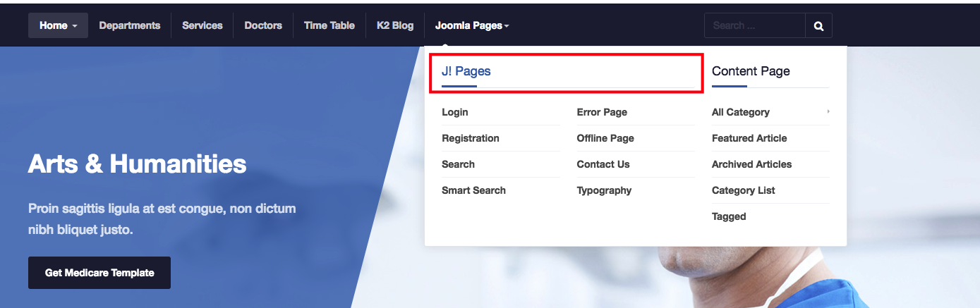Screen dimensions: 980x308
Task: Select the Offline Page link
Action: tap(605, 138)
